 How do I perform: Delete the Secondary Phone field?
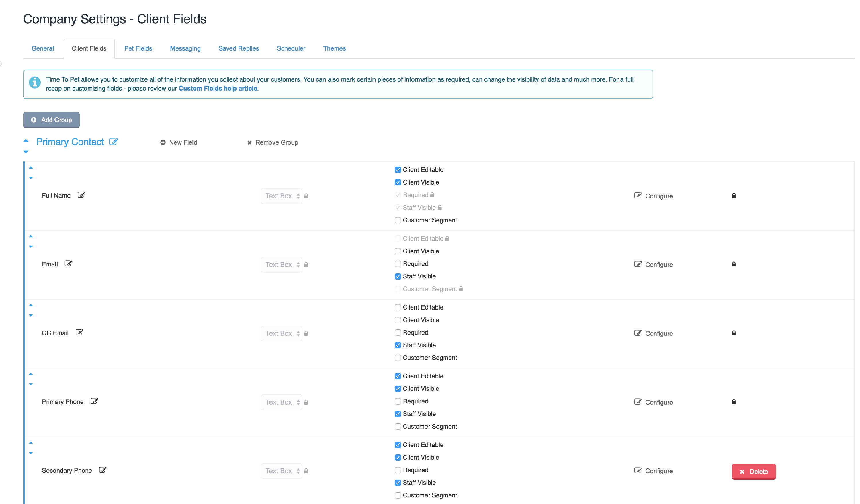point(754,472)
